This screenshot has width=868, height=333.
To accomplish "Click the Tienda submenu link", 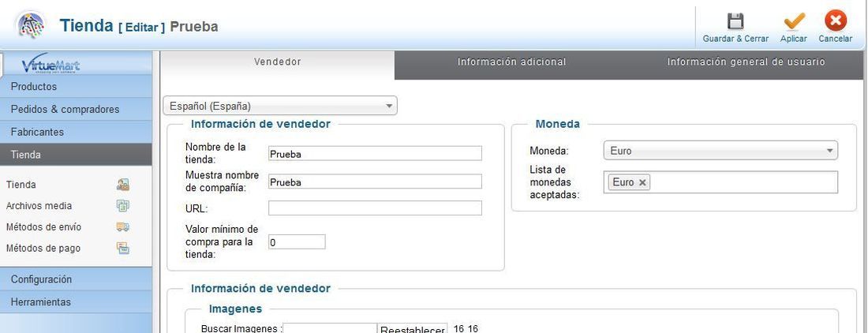I will (x=21, y=185).
